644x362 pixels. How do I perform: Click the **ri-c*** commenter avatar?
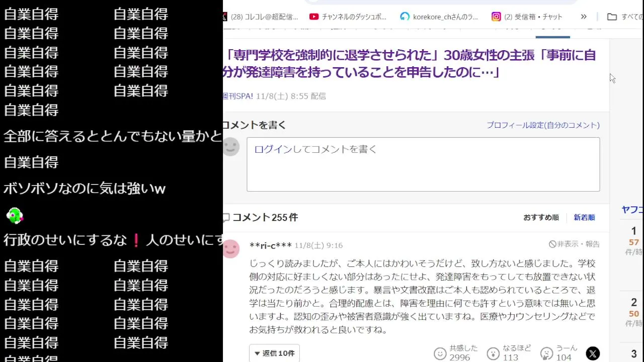(231, 249)
